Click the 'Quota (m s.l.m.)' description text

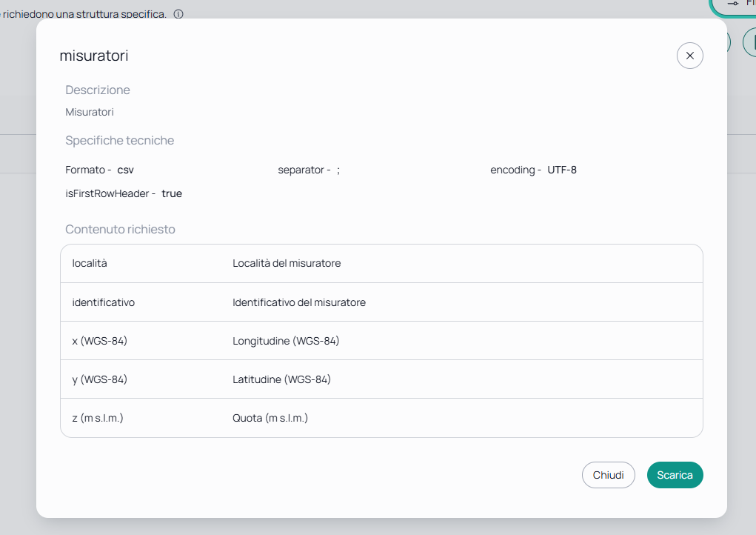coord(270,418)
